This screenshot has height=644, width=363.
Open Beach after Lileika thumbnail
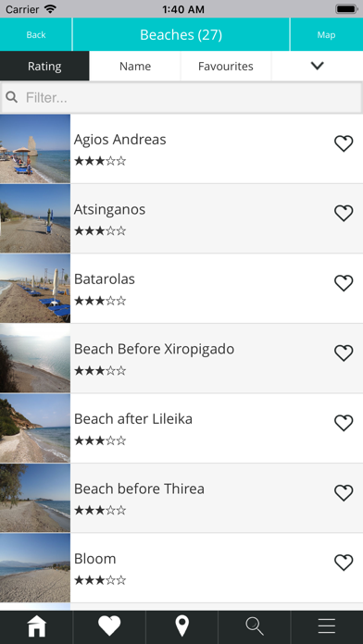[x=35, y=428]
